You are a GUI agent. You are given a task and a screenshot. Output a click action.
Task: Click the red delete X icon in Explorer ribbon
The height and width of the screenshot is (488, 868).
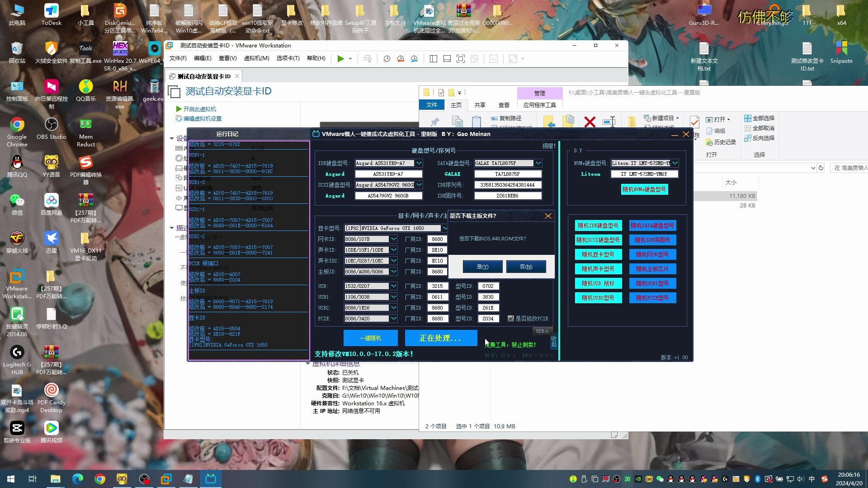click(x=590, y=122)
